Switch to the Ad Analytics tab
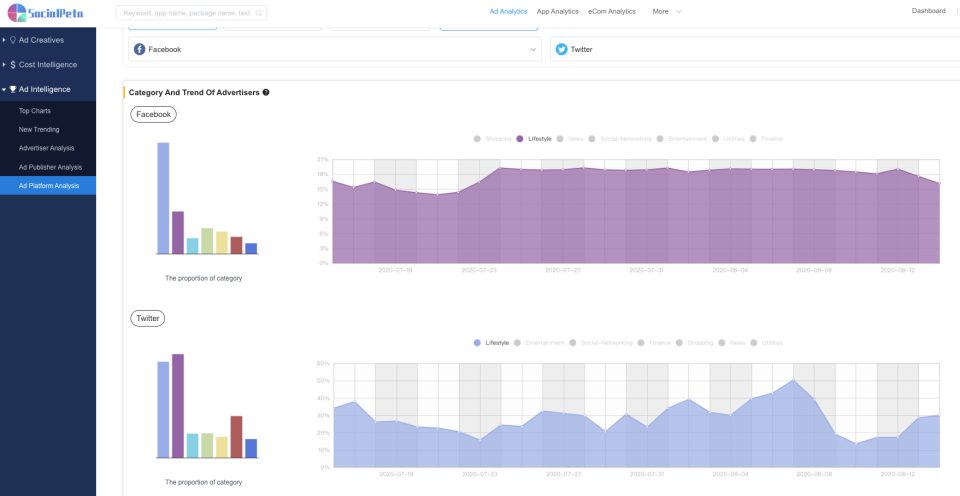Viewport: 960px width, 496px height. 508,12
